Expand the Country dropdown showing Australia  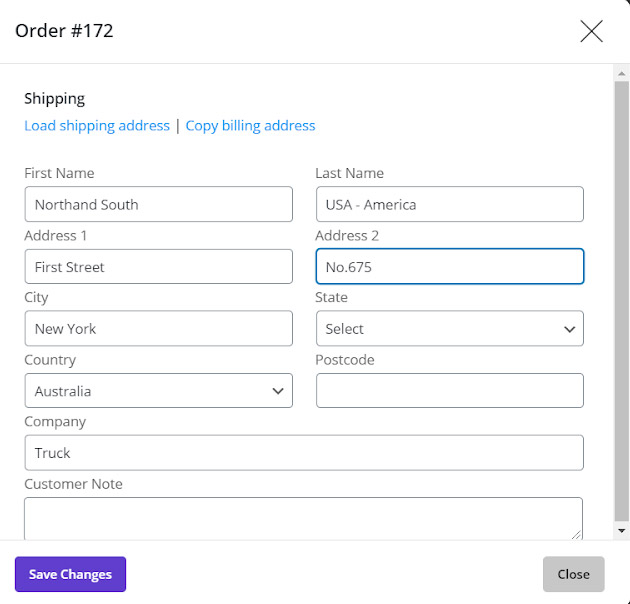[158, 391]
